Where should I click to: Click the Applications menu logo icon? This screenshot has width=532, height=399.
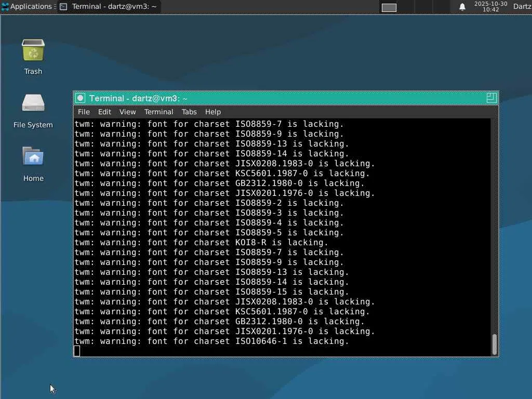point(5,6)
